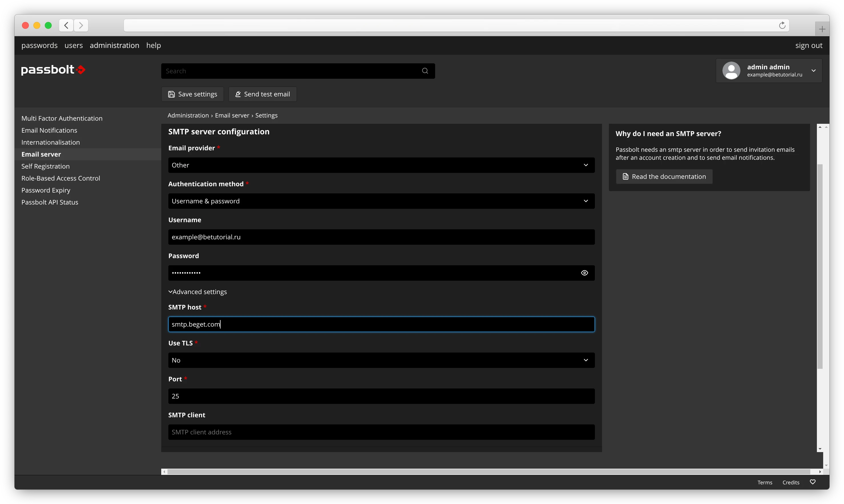Click the search magnifier icon
844x504 pixels.
click(x=425, y=71)
